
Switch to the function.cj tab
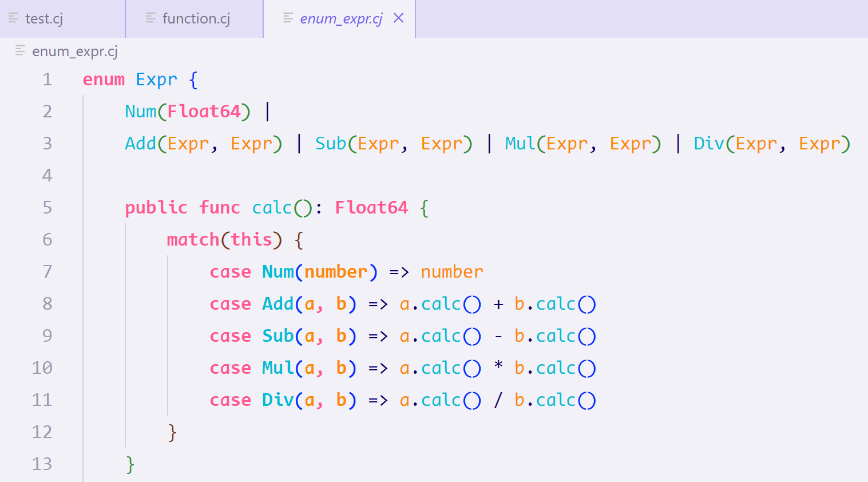(195, 18)
